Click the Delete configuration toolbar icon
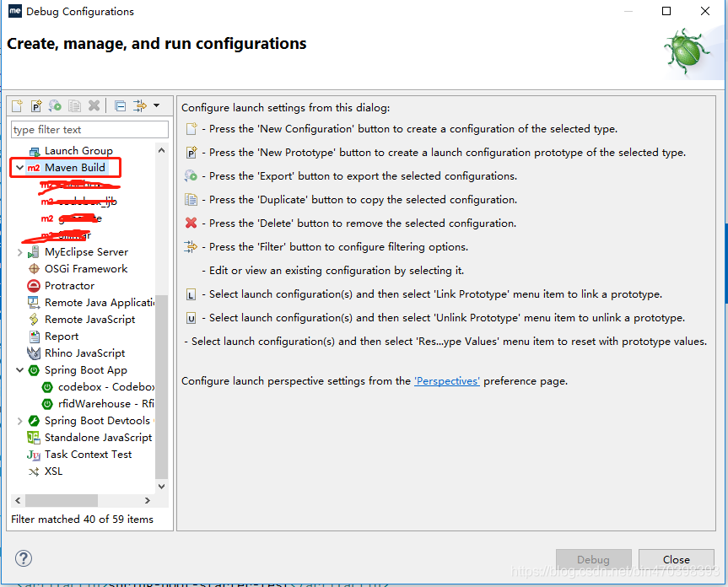 click(x=94, y=105)
